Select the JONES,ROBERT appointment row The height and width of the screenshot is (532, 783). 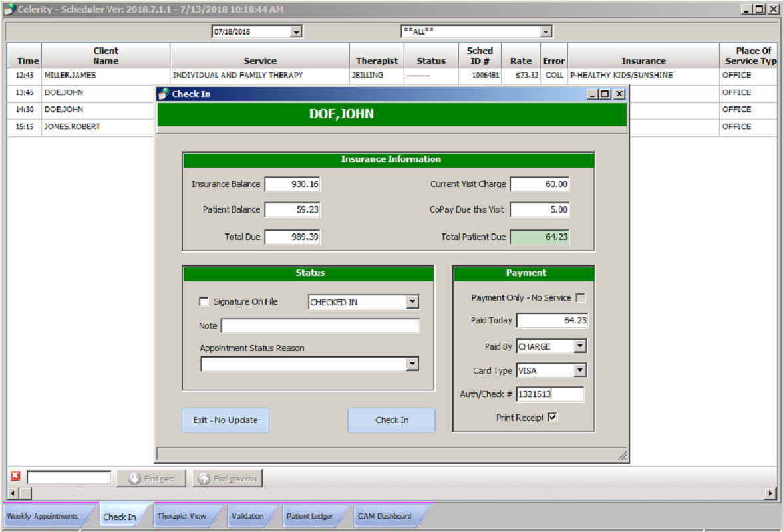pyautogui.click(x=81, y=127)
